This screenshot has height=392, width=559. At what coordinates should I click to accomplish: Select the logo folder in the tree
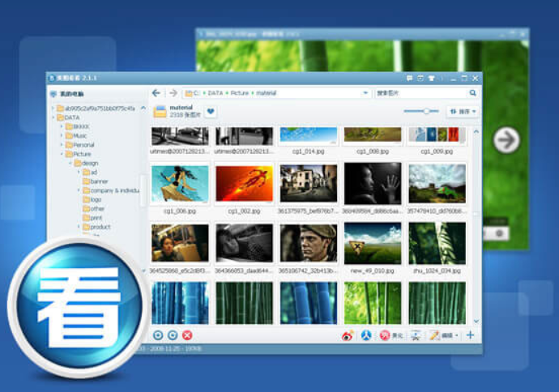92,199
